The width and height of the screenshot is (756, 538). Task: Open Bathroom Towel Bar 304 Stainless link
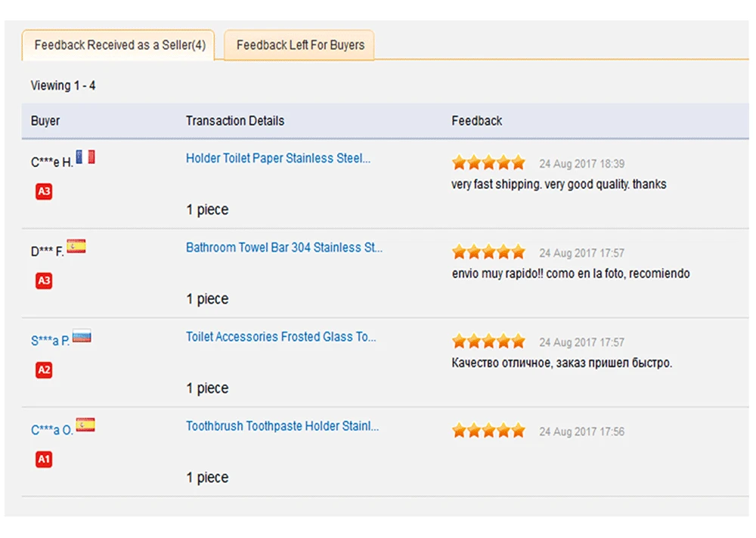point(284,248)
